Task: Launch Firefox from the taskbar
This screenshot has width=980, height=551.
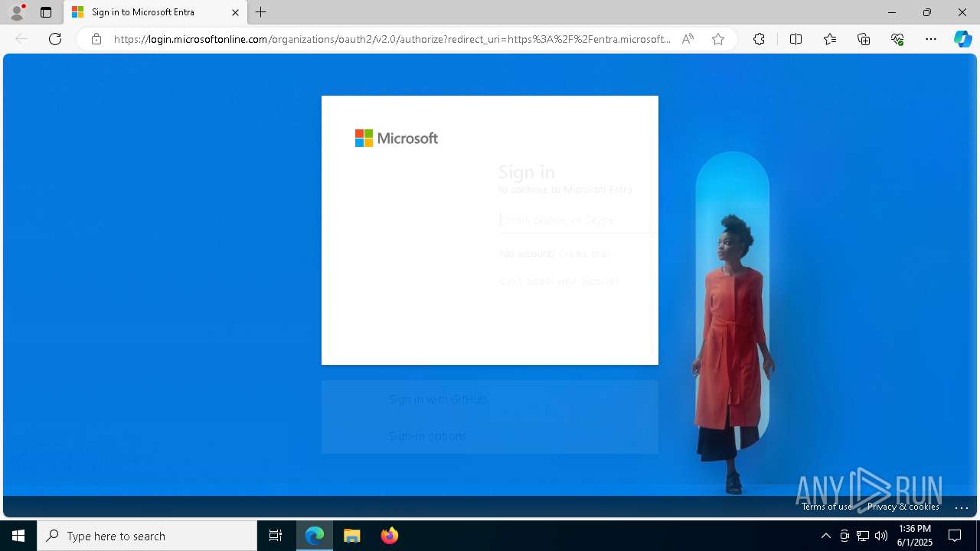Action: pos(390,536)
